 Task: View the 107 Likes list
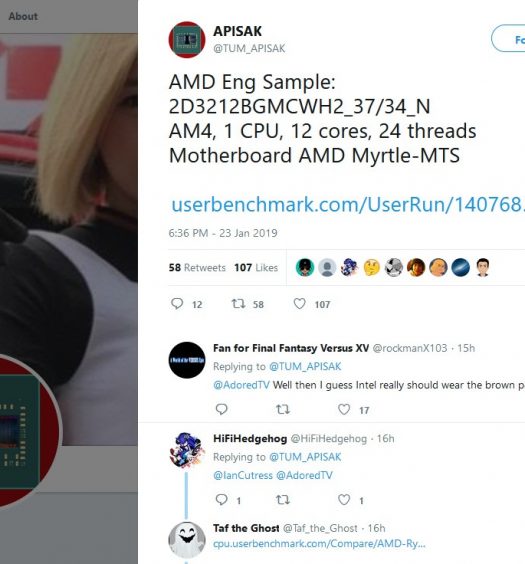pos(256,268)
